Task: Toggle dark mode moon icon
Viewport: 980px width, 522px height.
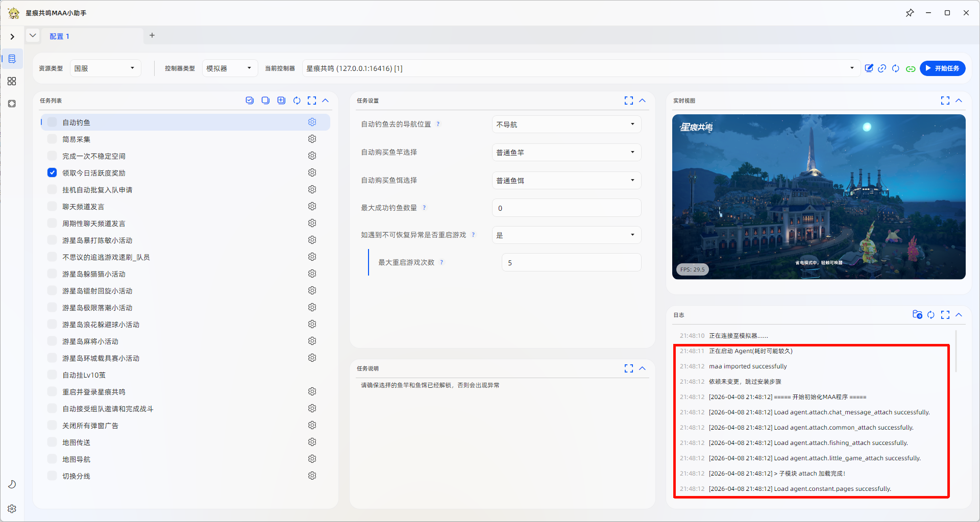Action: tap(12, 484)
